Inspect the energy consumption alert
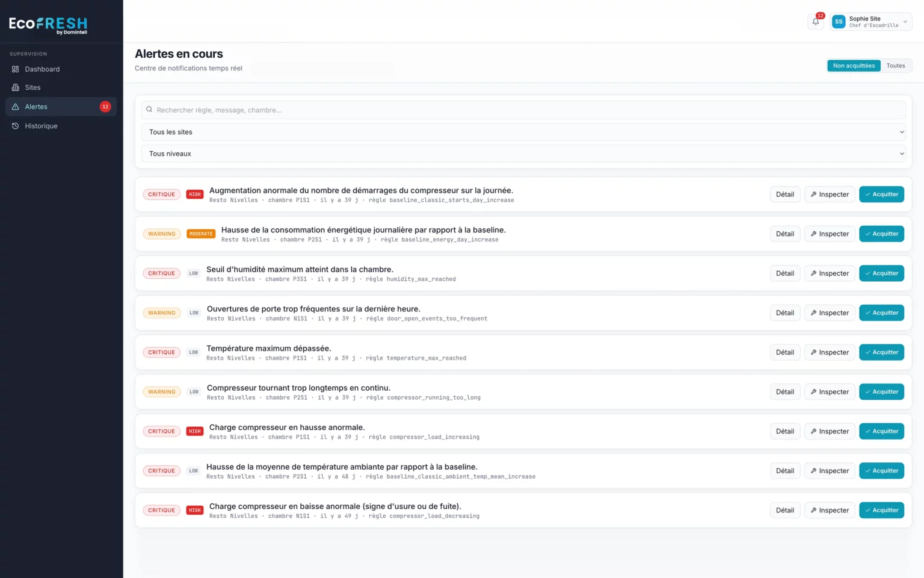The height and width of the screenshot is (578, 924). coord(830,234)
